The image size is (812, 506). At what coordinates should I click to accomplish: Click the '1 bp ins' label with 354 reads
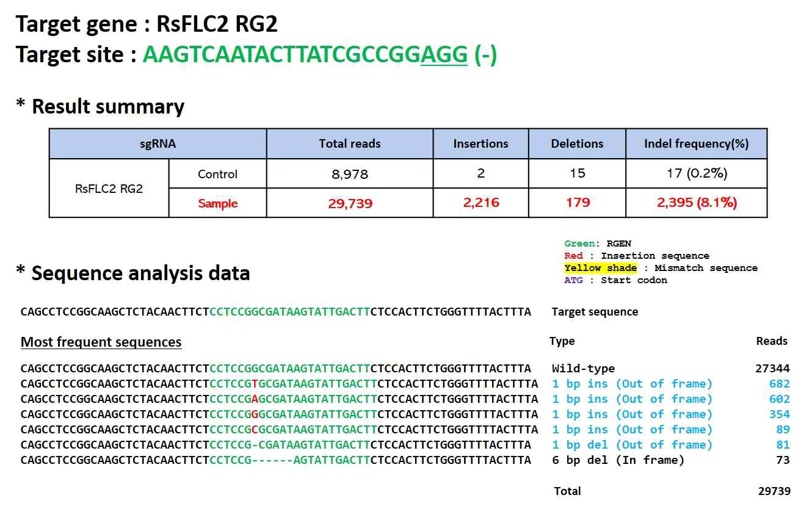[x=632, y=414]
